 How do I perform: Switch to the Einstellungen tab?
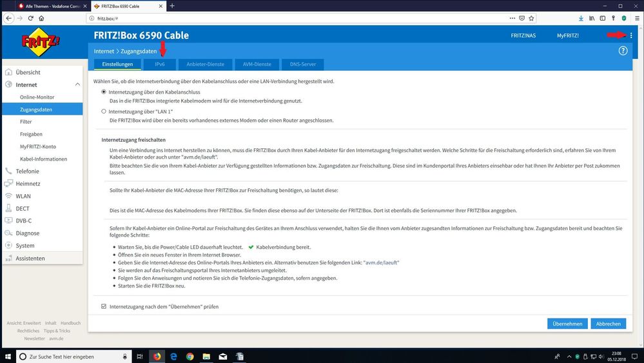[117, 64]
